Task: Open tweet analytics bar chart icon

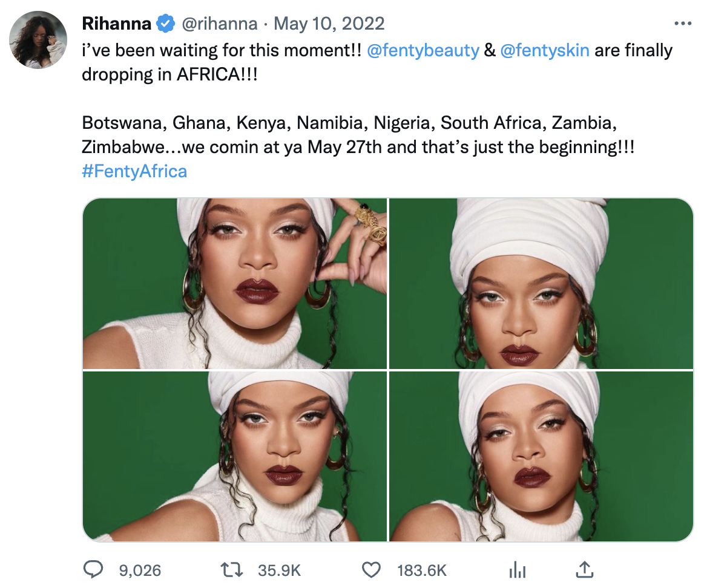Action: (516, 570)
